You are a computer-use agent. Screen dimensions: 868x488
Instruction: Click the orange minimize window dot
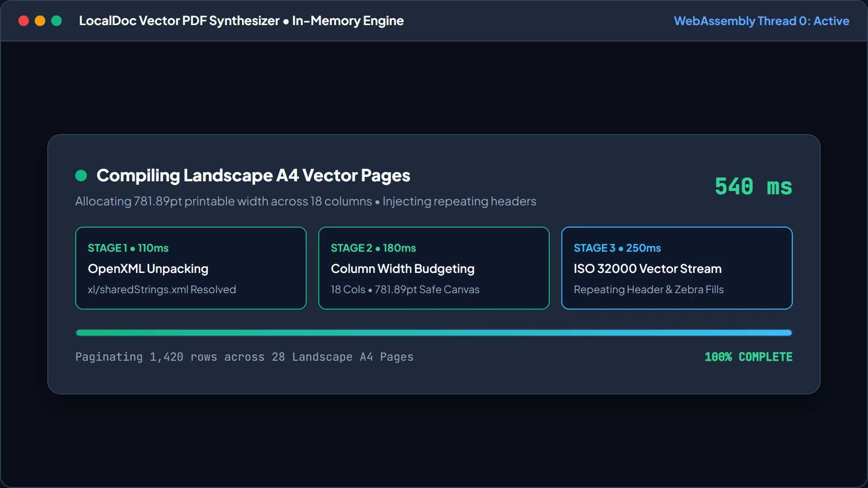pyautogui.click(x=40, y=21)
